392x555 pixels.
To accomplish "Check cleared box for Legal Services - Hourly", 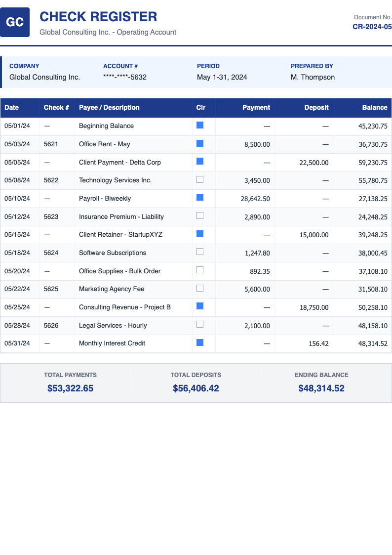I will [x=200, y=324].
